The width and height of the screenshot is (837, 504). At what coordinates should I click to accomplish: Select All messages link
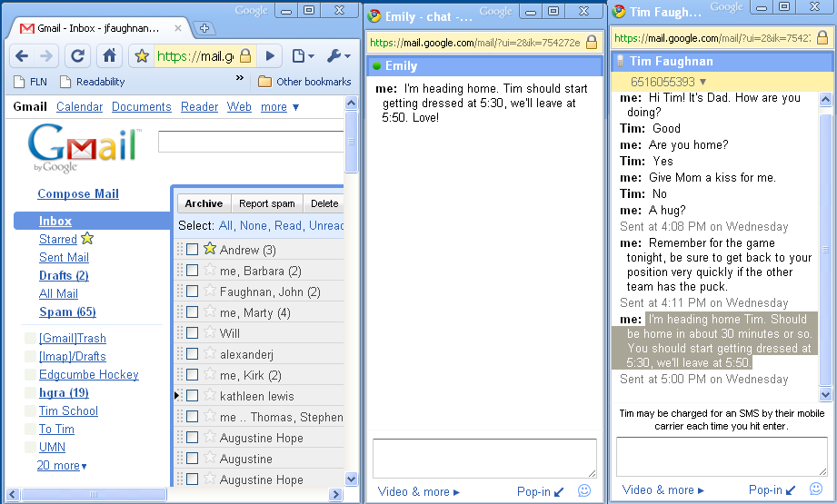[x=225, y=225]
